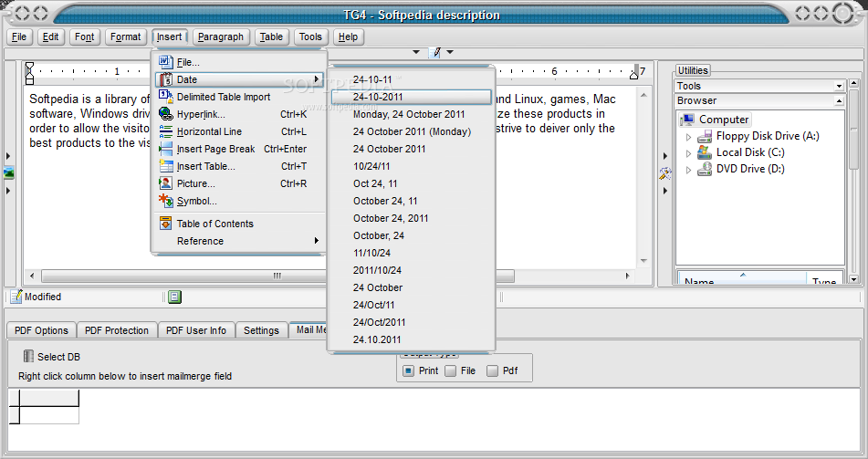Click the File icon in Insert menu

(165, 62)
